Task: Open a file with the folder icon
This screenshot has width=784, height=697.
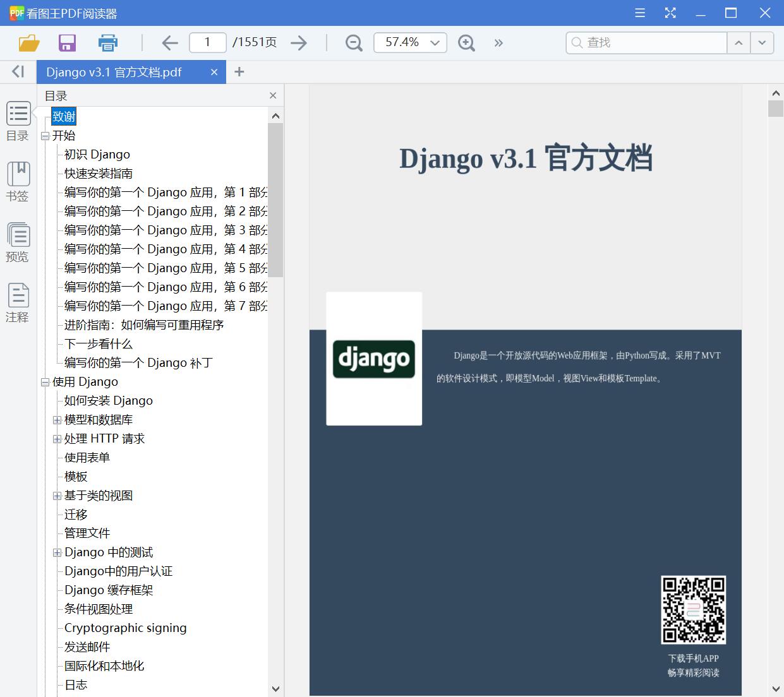Action: pyautogui.click(x=29, y=43)
